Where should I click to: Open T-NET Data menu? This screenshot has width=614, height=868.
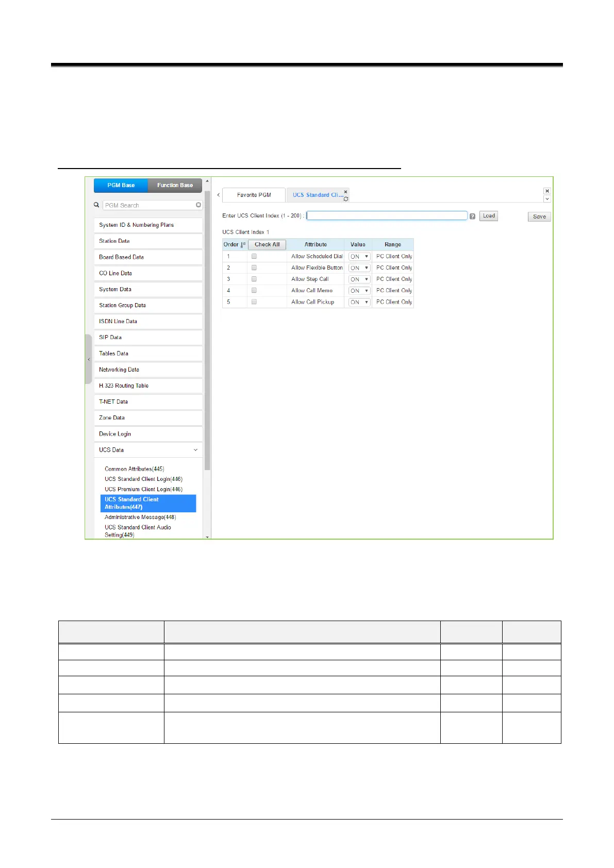pyautogui.click(x=148, y=402)
